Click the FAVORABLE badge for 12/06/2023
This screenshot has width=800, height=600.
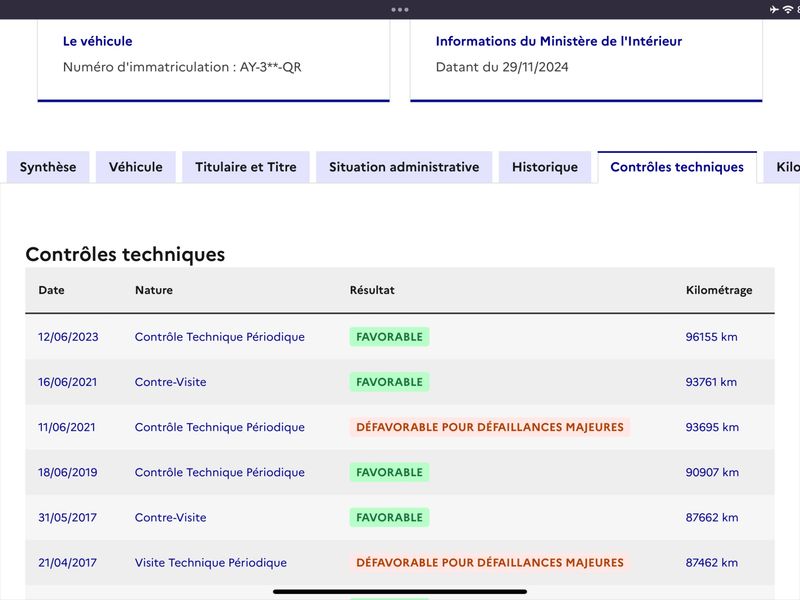(x=389, y=337)
